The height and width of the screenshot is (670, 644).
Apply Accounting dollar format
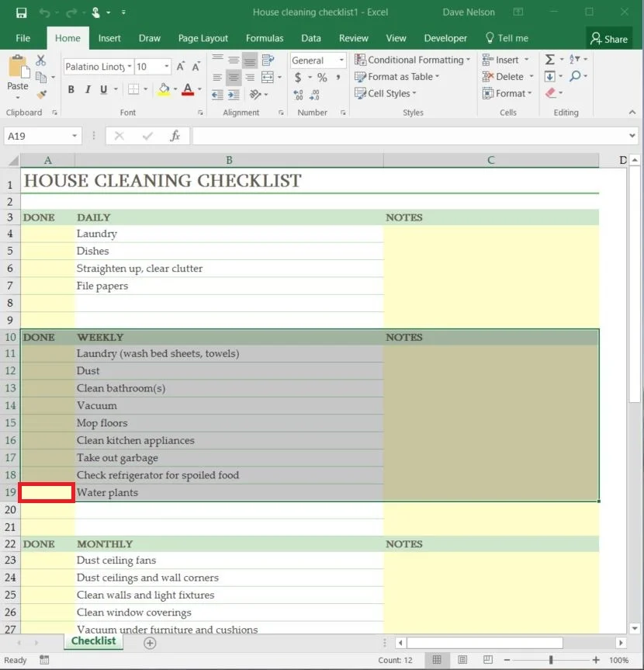point(298,78)
